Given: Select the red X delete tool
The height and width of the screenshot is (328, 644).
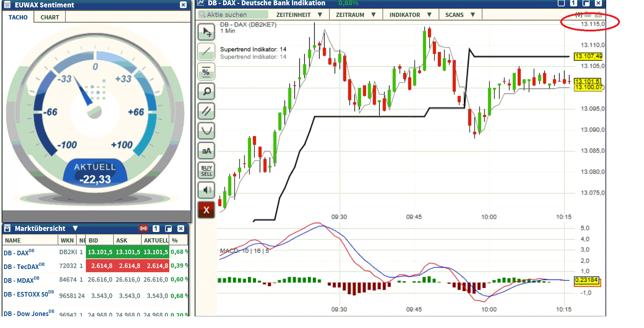Looking at the screenshot, I should [206, 210].
